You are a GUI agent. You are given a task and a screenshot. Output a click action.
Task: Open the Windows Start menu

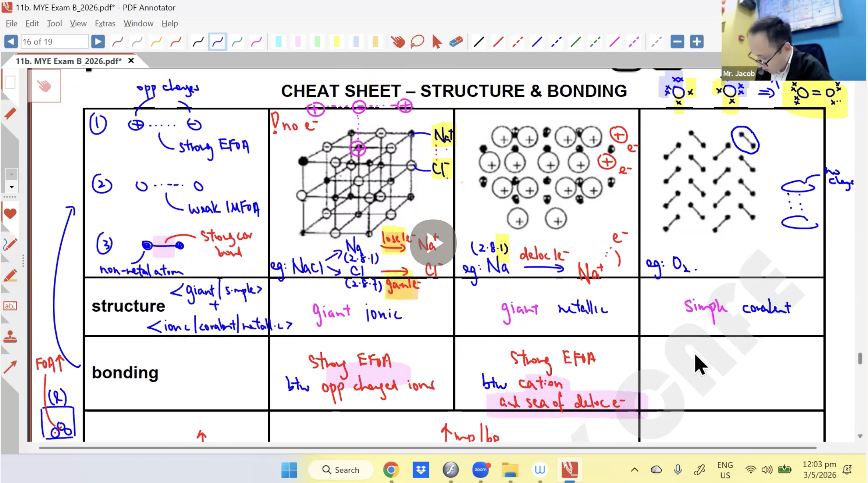pos(289,470)
